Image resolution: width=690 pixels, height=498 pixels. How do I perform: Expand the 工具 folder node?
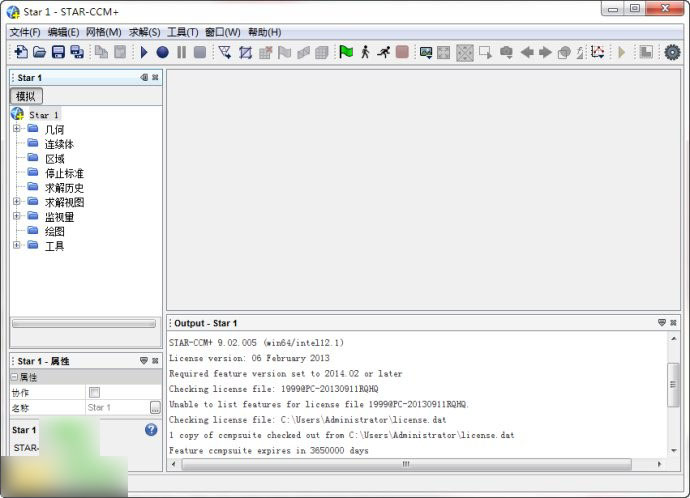pos(17,245)
